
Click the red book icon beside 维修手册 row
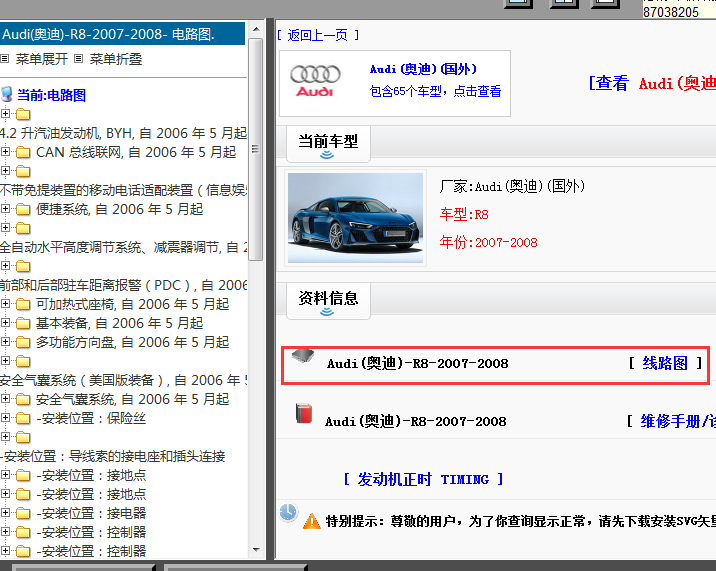pyautogui.click(x=304, y=413)
